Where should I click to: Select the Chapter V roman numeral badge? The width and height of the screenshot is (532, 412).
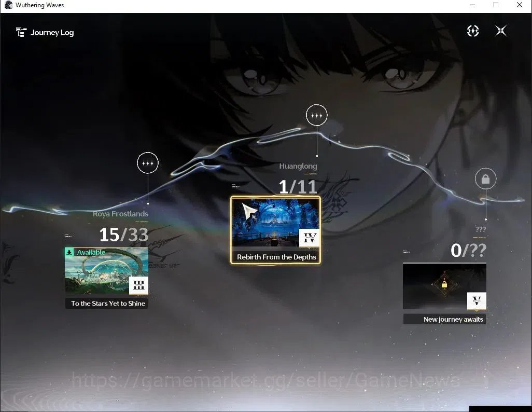pyautogui.click(x=477, y=300)
